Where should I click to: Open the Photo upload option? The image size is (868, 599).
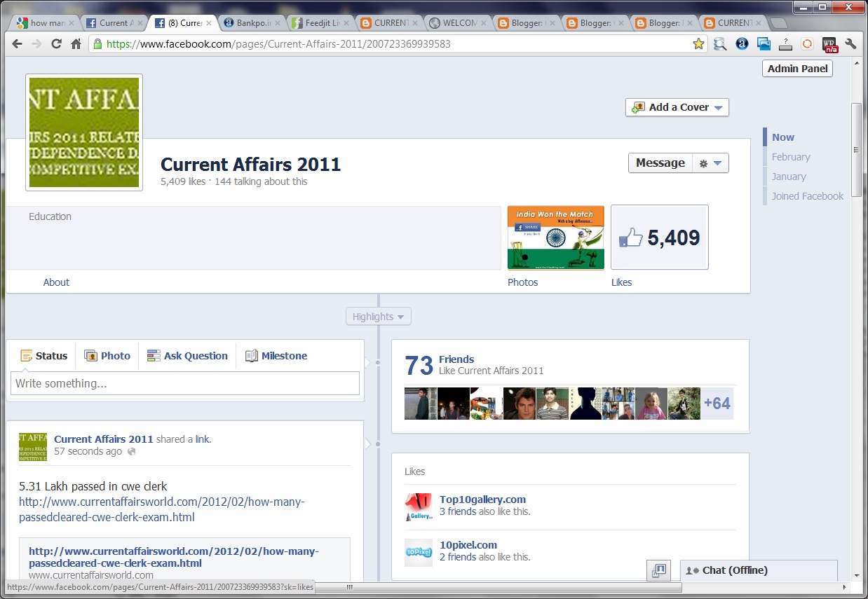91,355
